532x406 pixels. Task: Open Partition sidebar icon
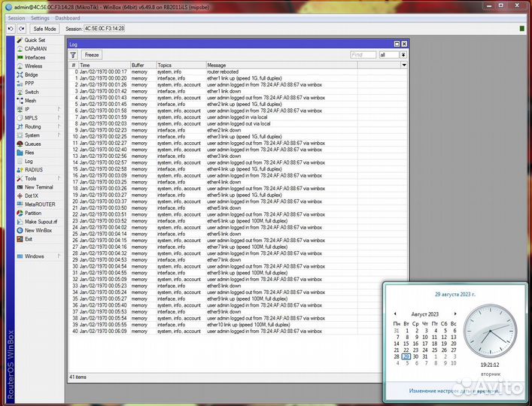coord(20,213)
